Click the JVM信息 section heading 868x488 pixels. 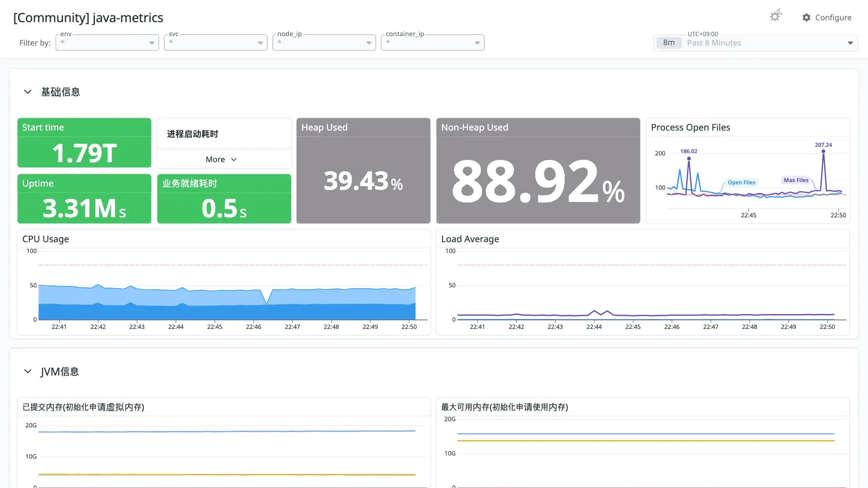tap(60, 372)
